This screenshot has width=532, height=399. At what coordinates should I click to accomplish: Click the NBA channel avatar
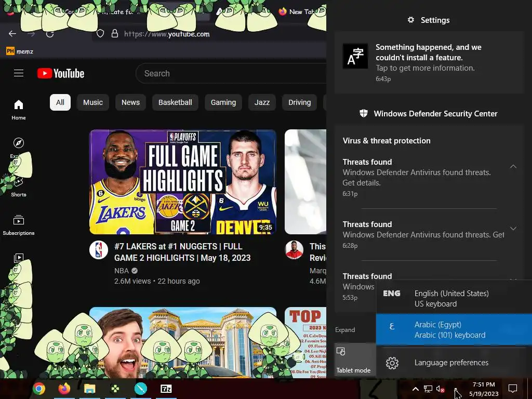click(x=99, y=250)
